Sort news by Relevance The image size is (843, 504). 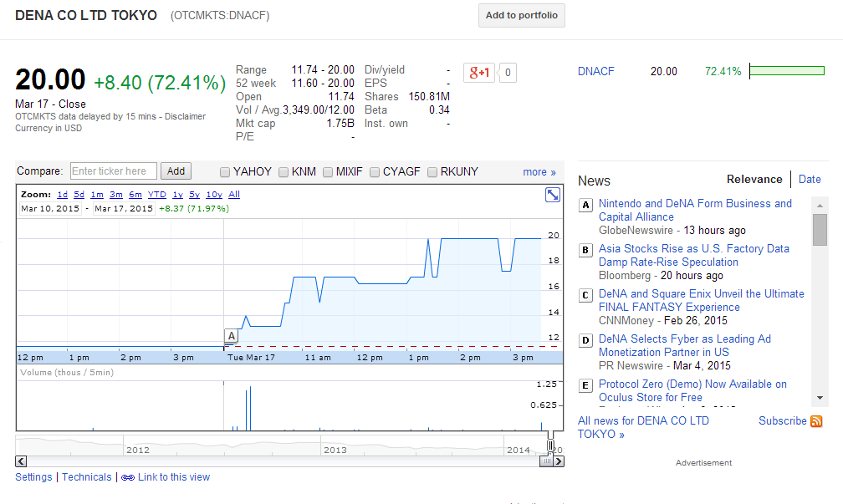pyautogui.click(x=754, y=180)
